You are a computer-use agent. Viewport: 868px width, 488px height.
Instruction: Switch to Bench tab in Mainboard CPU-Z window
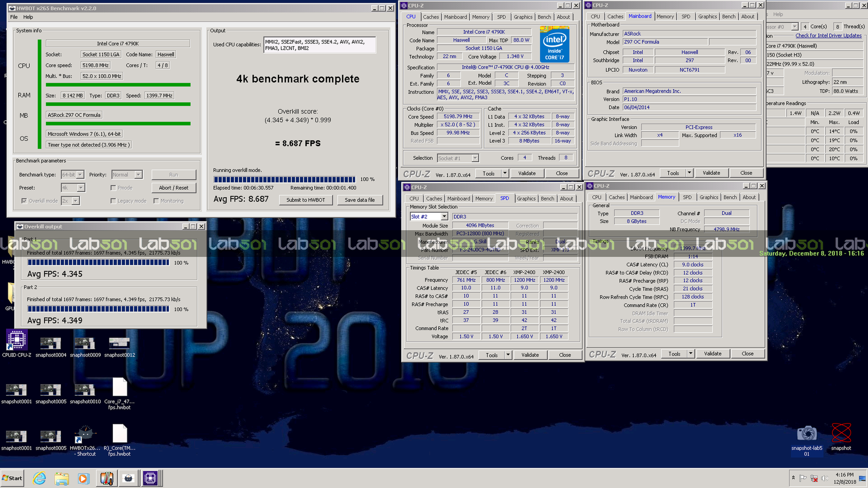[729, 16]
